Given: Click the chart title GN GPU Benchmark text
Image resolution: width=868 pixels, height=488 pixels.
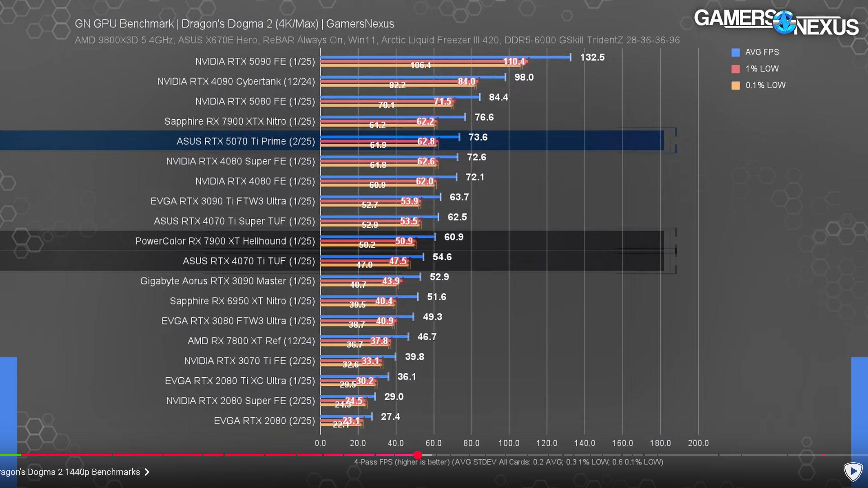Looking at the screenshot, I should pos(124,24).
